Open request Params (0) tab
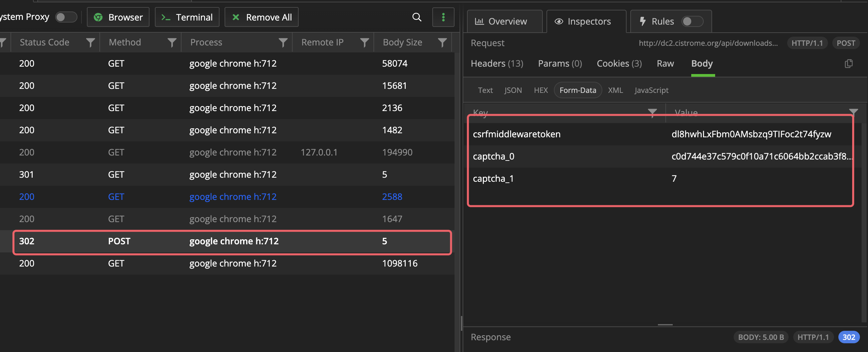 [x=560, y=63]
